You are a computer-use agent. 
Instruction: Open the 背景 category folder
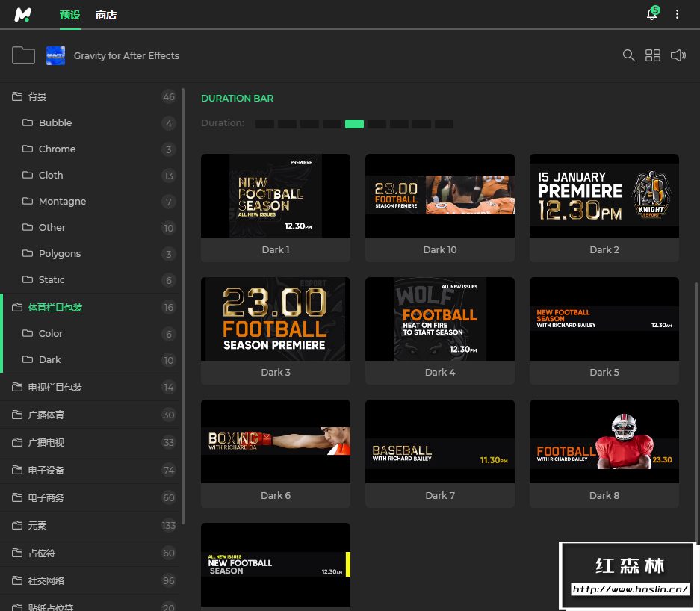pos(90,96)
